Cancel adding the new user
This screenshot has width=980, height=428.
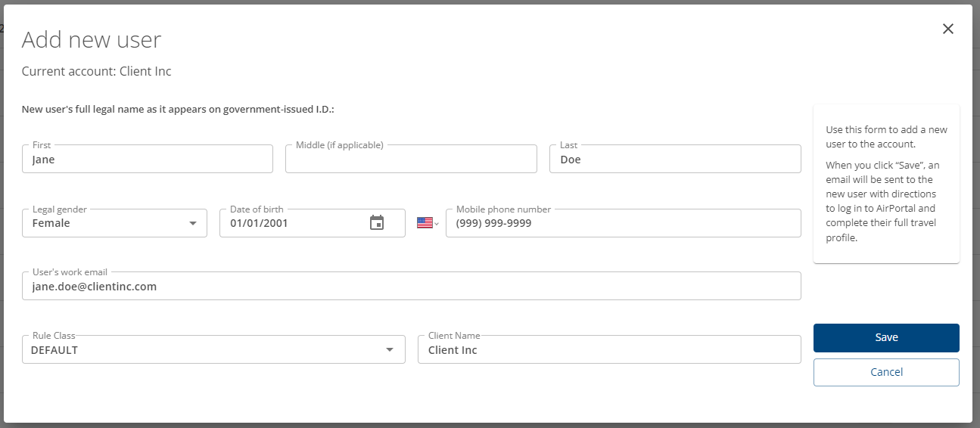886,372
